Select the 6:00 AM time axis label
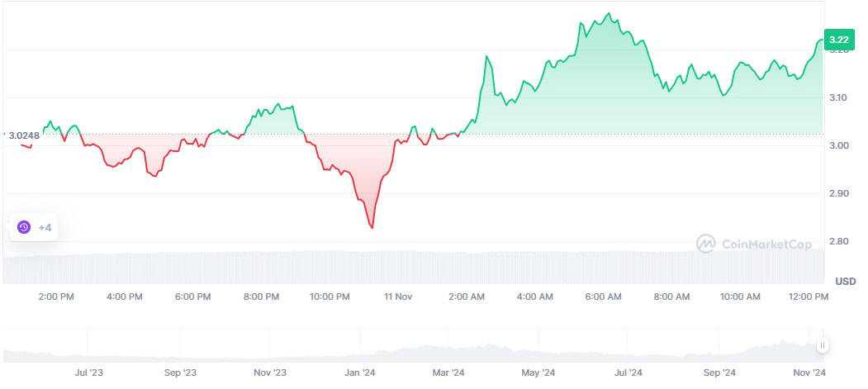The height and width of the screenshot is (389, 868). (x=603, y=296)
